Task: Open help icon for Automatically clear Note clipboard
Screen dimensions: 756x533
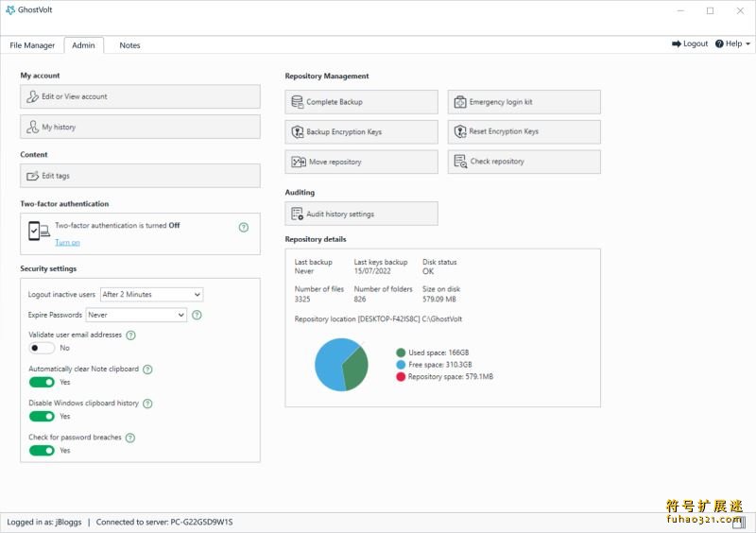Action: pos(147,370)
